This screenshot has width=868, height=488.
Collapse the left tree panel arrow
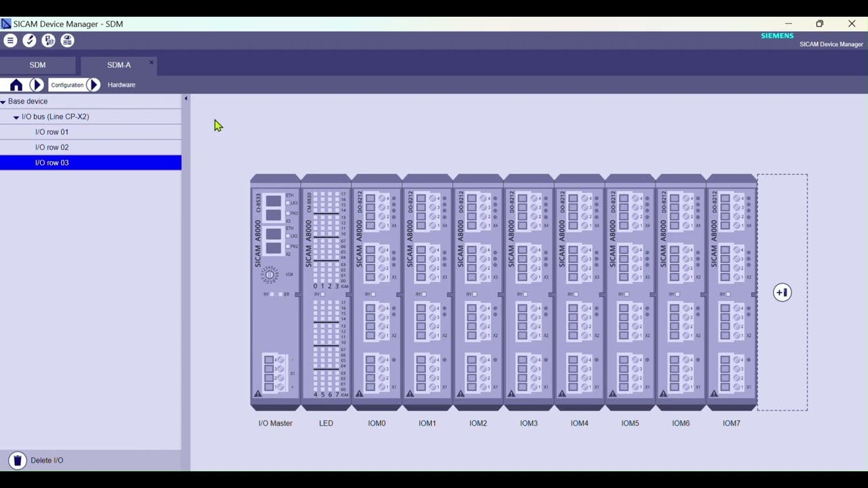point(186,99)
